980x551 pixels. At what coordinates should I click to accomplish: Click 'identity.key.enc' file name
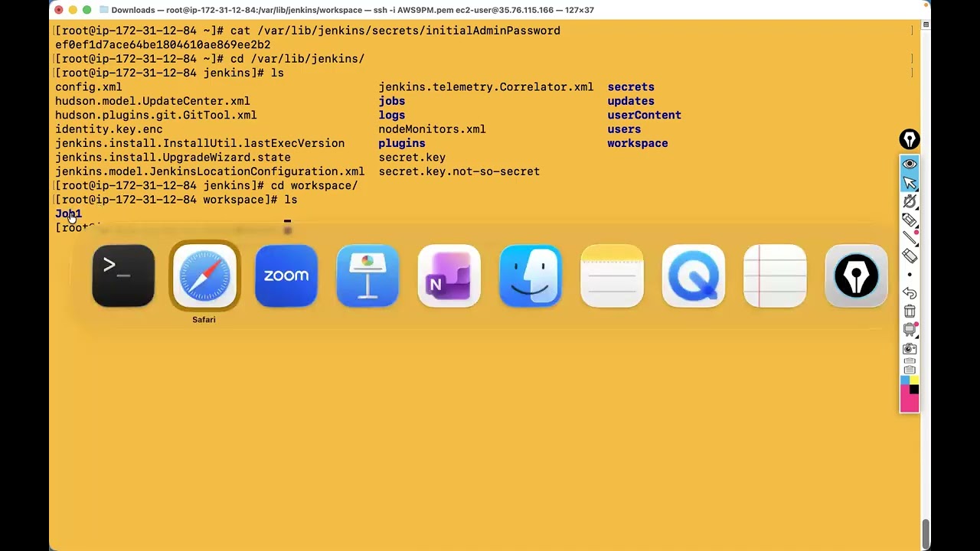(109, 129)
